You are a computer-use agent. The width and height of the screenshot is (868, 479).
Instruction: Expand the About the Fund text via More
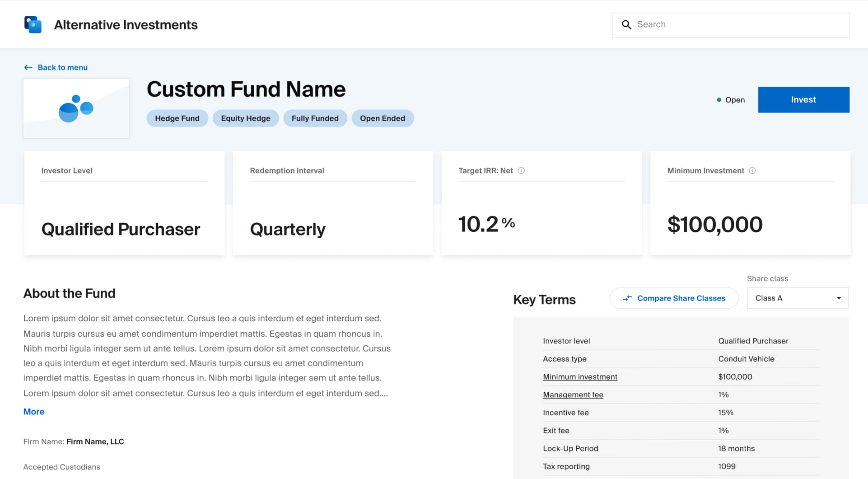pyautogui.click(x=33, y=411)
